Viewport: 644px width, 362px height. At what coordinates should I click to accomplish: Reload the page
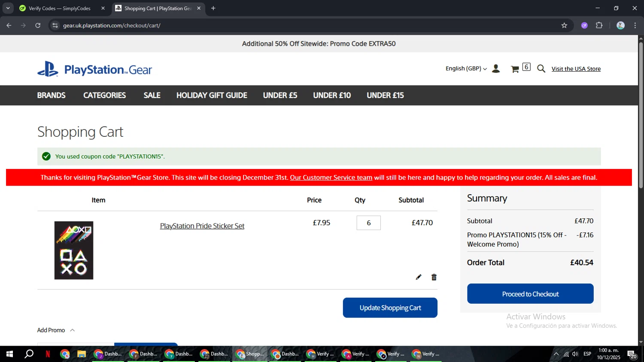pyautogui.click(x=38, y=25)
